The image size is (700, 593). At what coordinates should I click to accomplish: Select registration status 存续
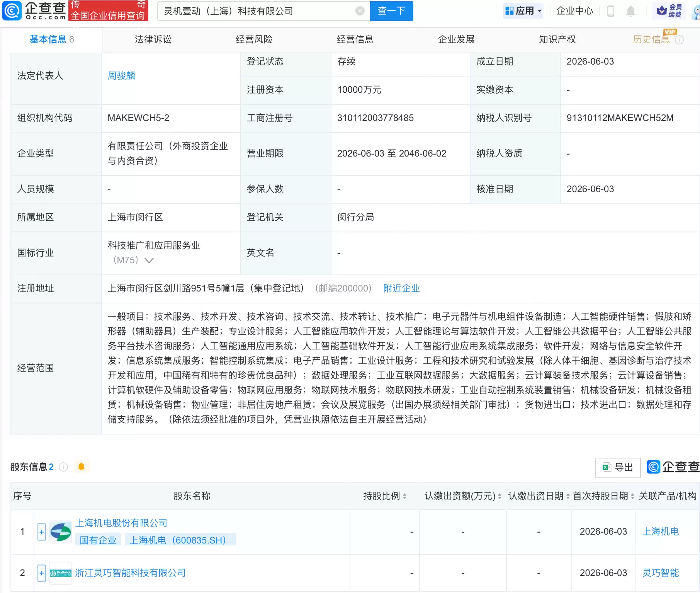(347, 61)
